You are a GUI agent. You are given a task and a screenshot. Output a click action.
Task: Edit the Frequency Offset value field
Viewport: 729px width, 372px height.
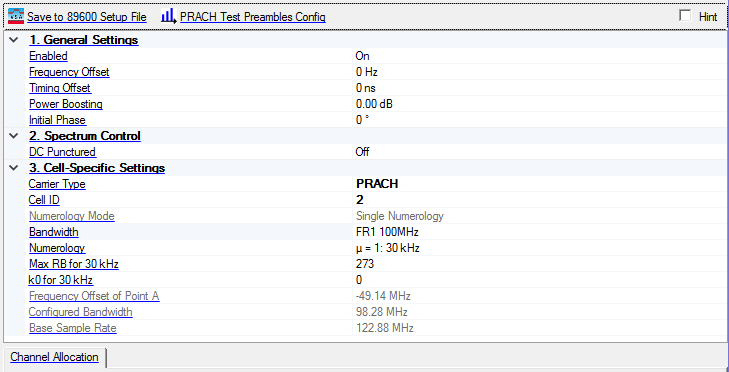[539, 72]
